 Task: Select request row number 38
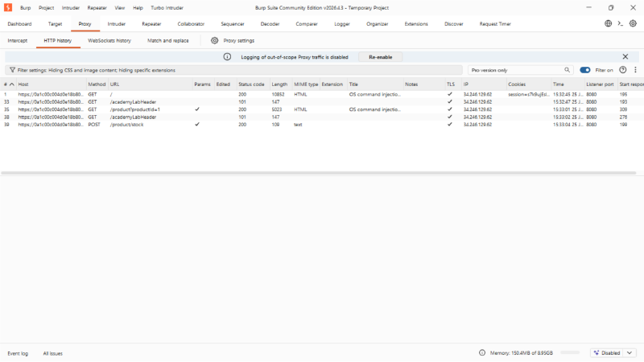pos(322,117)
